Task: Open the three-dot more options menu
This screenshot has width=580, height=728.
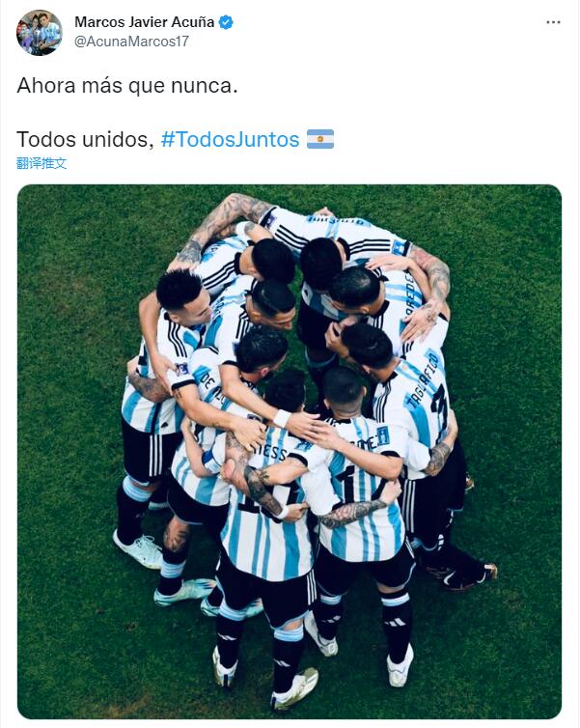Action: [553, 22]
